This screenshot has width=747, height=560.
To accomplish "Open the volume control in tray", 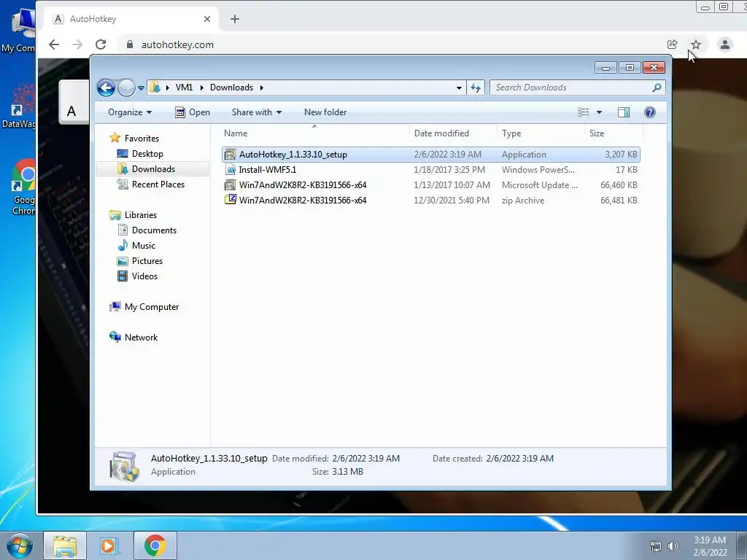I will pos(673,546).
